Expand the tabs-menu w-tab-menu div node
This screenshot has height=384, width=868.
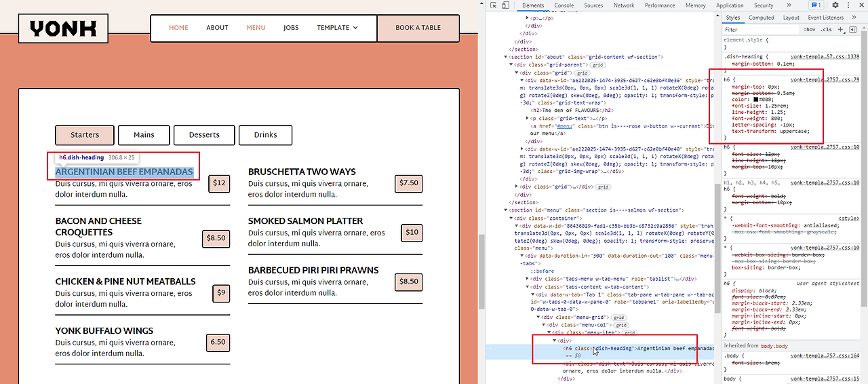[528, 279]
